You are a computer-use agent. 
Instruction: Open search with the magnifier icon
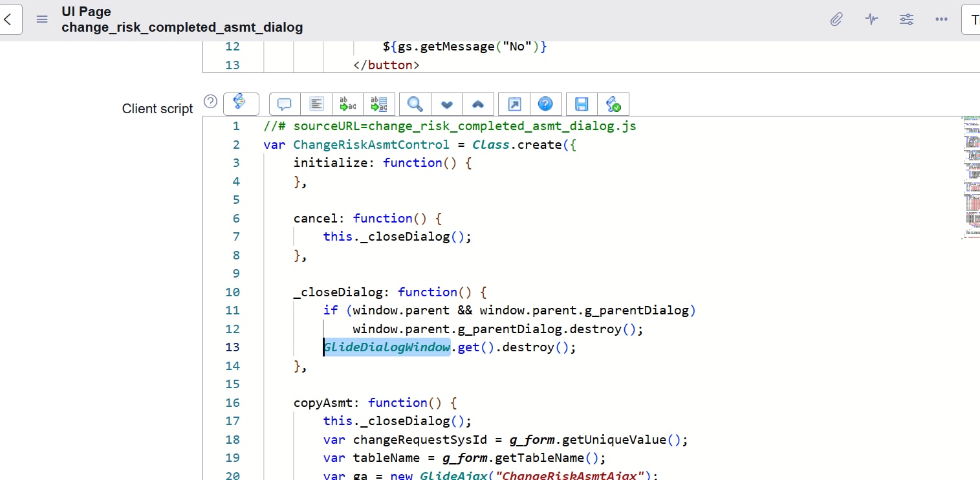(x=415, y=104)
